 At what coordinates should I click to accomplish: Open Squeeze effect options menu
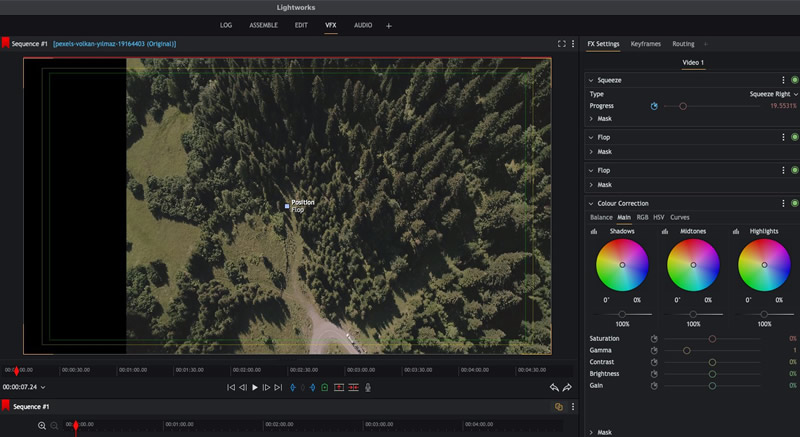783,80
